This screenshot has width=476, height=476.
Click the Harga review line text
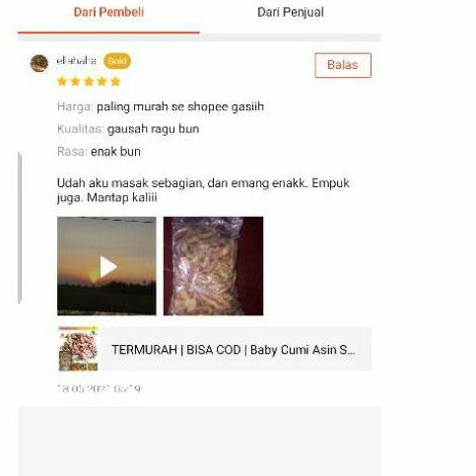(x=161, y=106)
